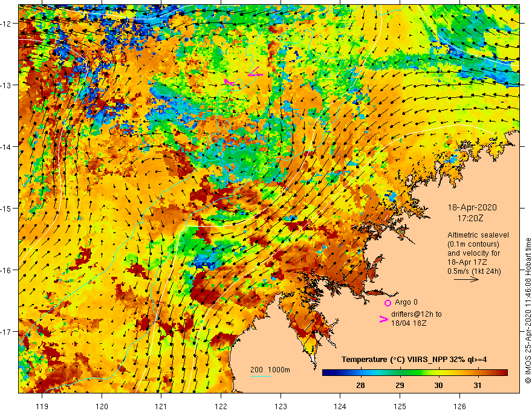Click the 'Argo 0' legend label
The image size is (532, 411).
tap(406, 302)
